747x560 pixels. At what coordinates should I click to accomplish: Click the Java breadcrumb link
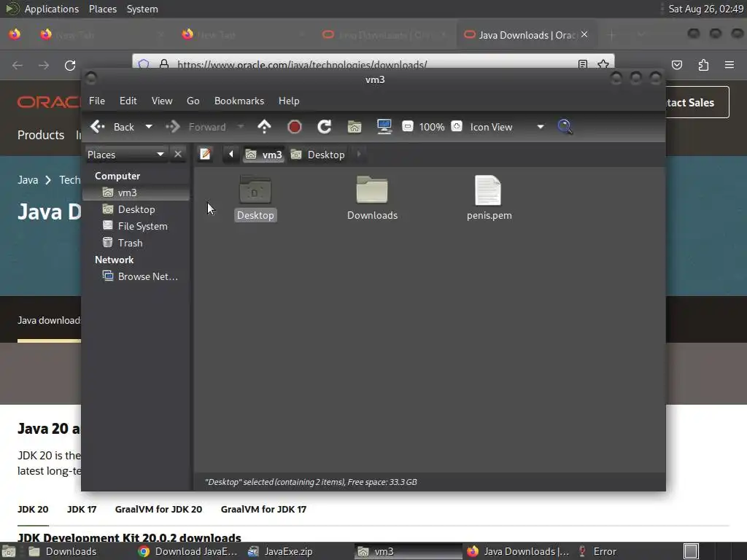pos(28,180)
